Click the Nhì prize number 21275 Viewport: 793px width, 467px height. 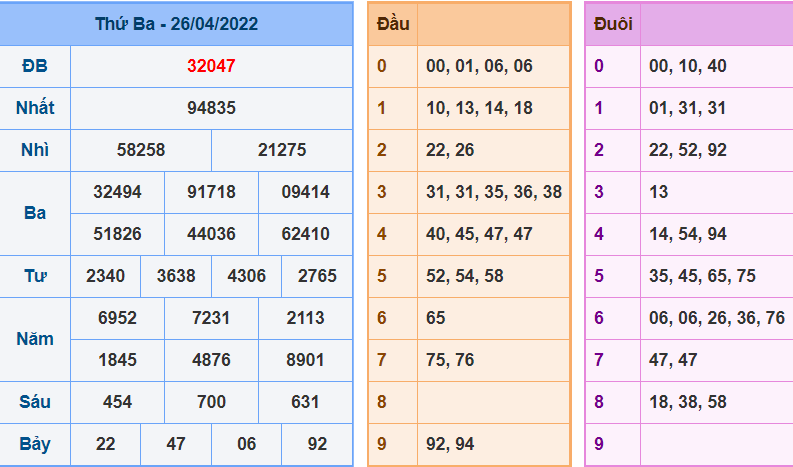[x=282, y=150]
